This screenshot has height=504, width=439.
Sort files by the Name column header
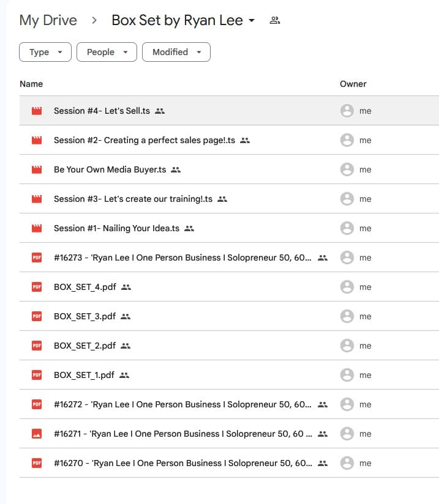click(31, 84)
